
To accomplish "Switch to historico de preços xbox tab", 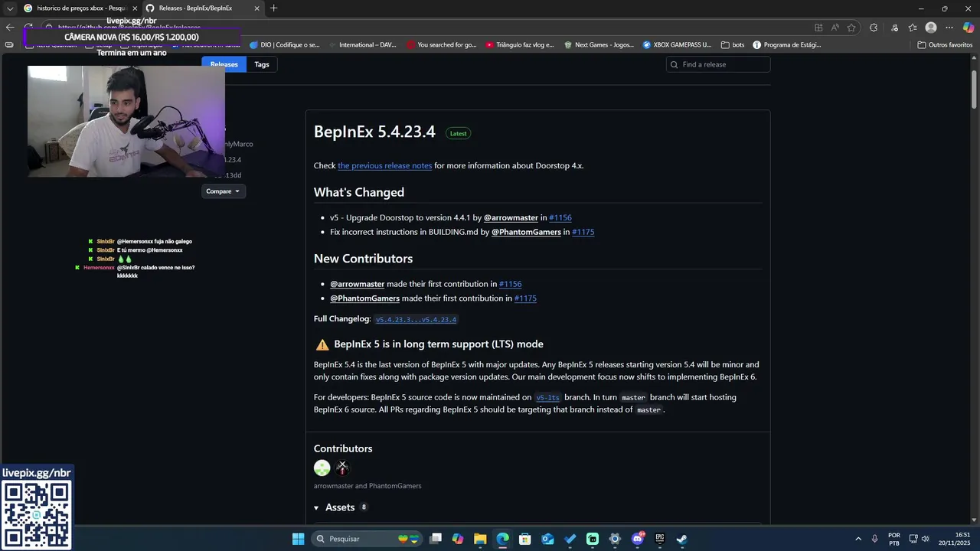I will click(80, 8).
